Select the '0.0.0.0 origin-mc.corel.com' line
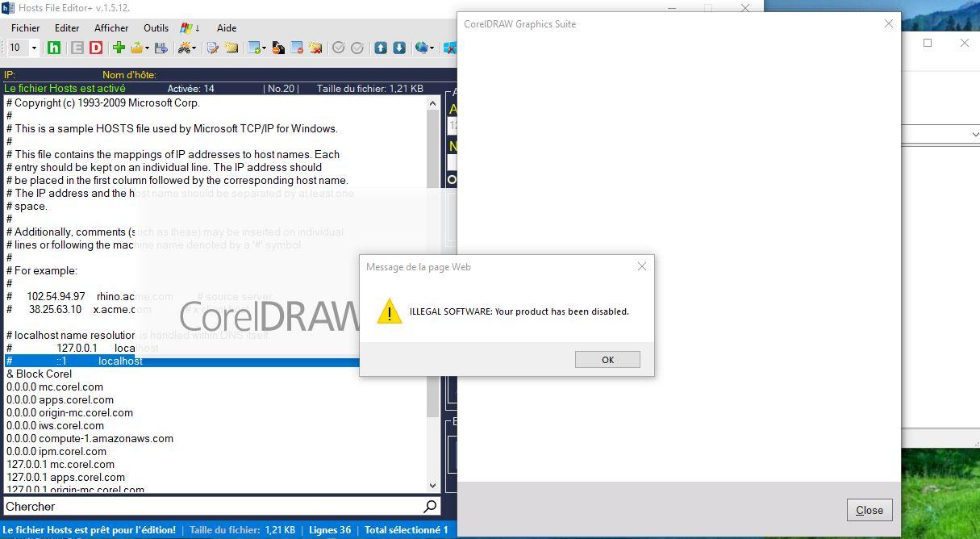Image resolution: width=980 pixels, height=539 pixels. coord(69,412)
